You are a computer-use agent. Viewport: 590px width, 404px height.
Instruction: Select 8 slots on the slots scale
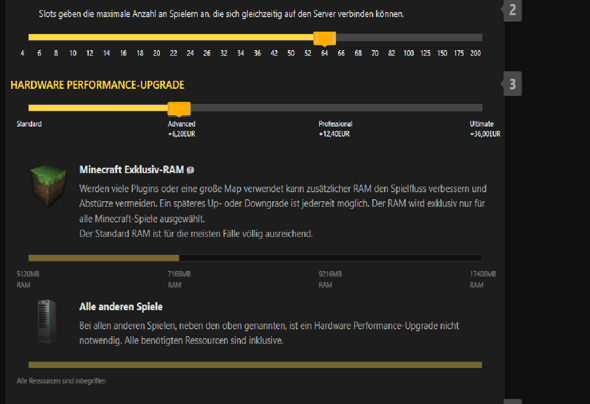56,53
